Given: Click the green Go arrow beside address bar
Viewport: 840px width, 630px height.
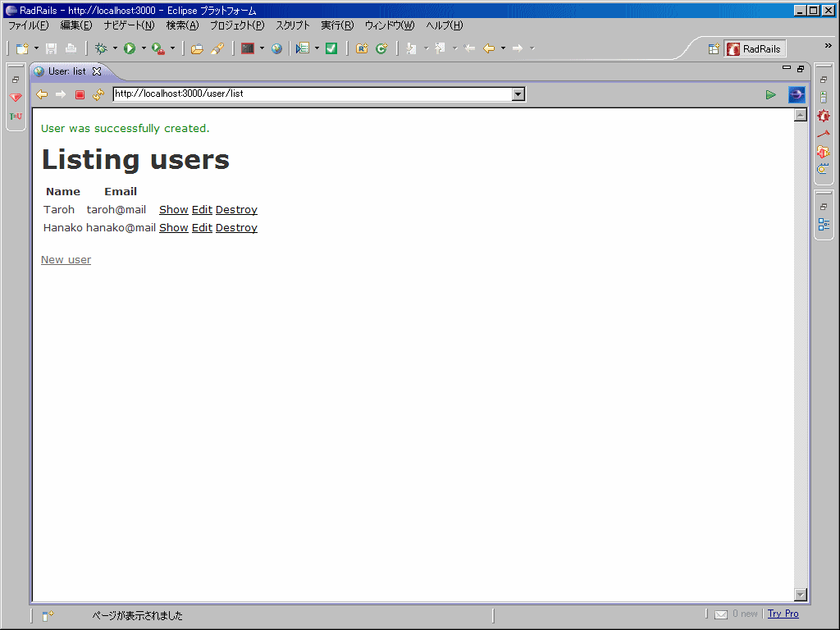Looking at the screenshot, I should 771,95.
